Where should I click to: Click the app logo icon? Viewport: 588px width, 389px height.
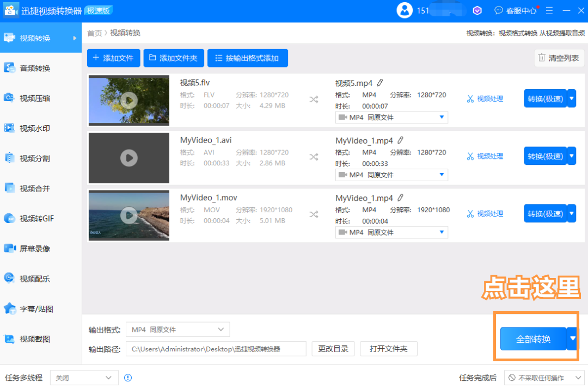(10, 10)
